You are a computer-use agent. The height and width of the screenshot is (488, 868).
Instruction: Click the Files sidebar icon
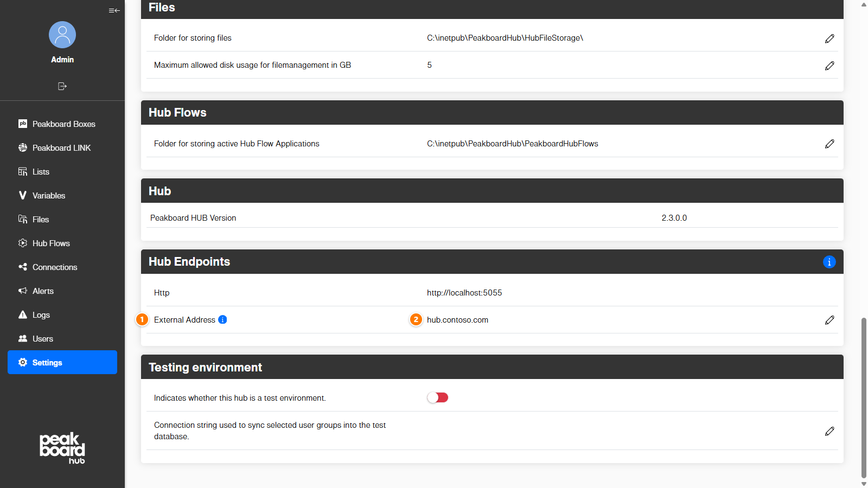tap(23, 219)
